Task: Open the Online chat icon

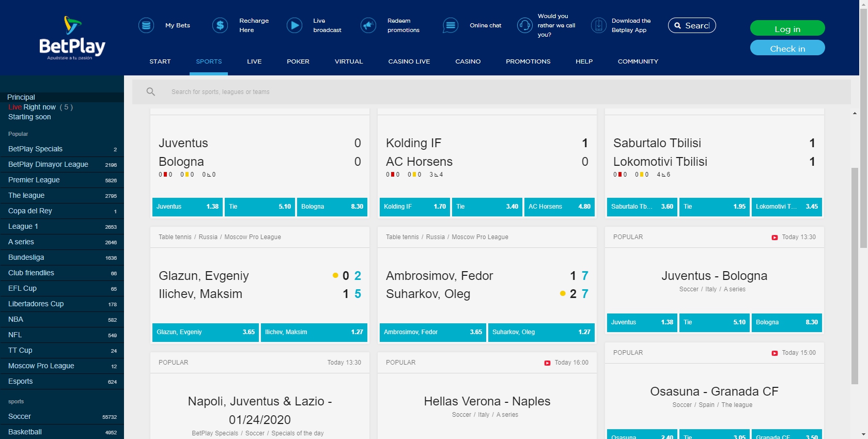Action: pyautogui.click(x=451, y=25)
